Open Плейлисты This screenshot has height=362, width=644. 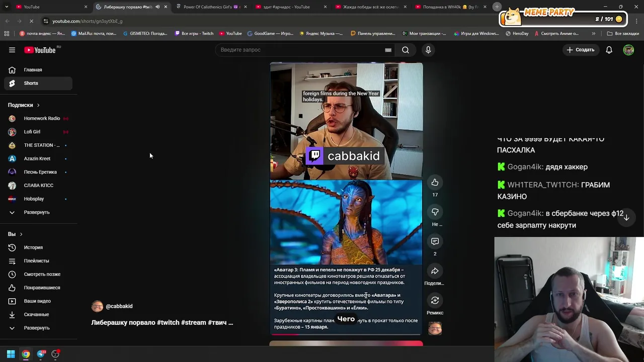(x=38, y=261)
